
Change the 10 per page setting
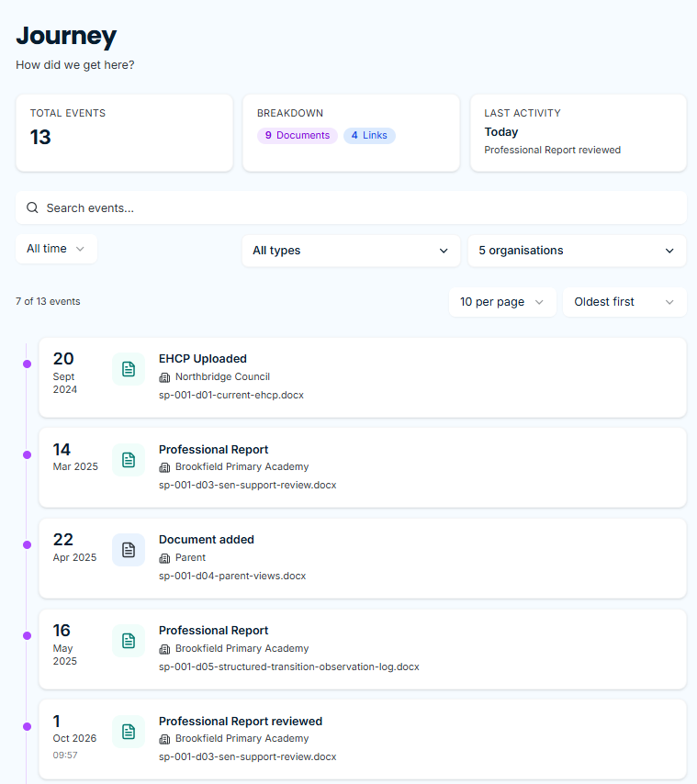tap(502, 302)
